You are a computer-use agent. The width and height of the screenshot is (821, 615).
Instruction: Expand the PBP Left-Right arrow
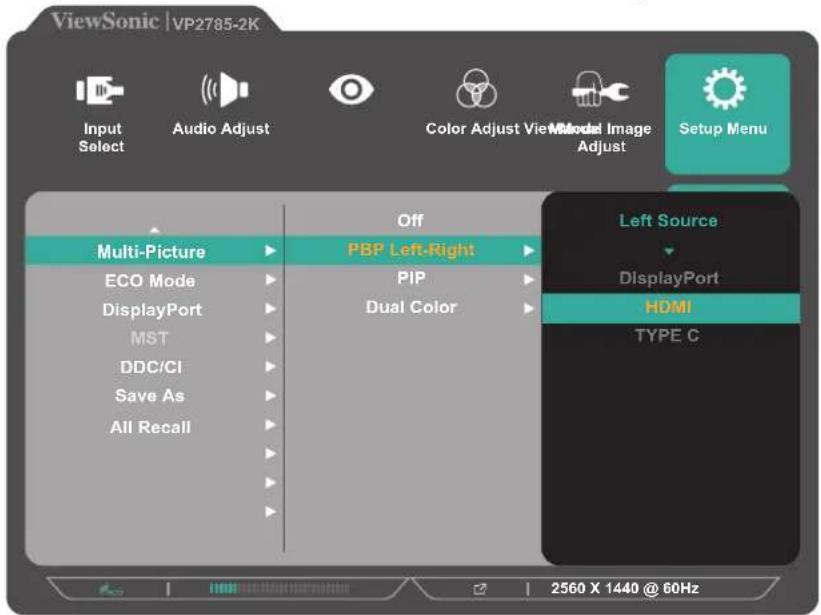point(529,251)
